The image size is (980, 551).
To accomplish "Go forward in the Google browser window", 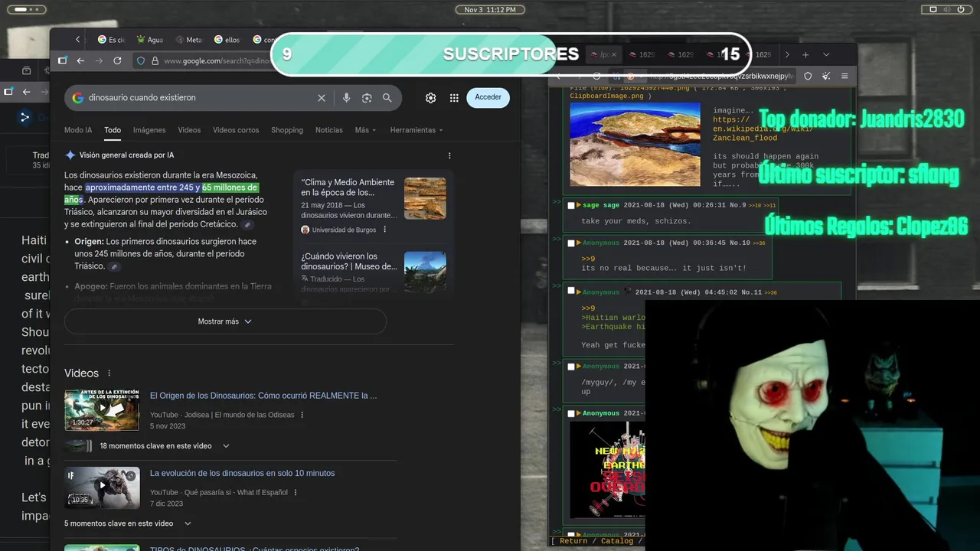I will pos(99,60).
